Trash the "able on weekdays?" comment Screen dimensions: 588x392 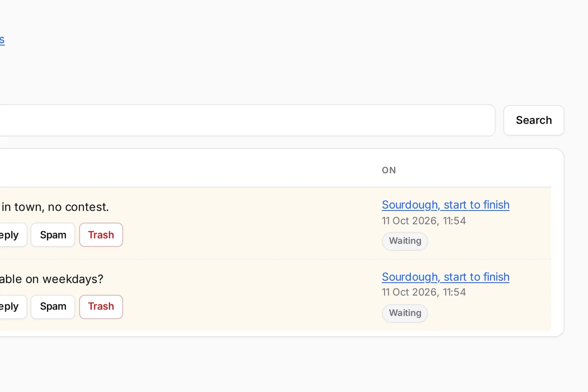(x=101, y=307)
